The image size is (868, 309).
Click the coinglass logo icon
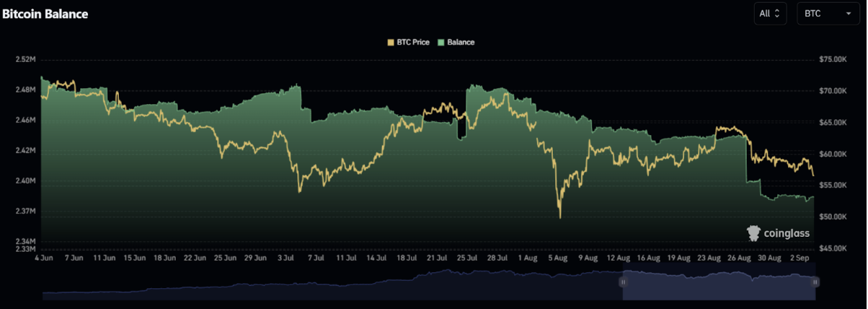click(753, 232)
